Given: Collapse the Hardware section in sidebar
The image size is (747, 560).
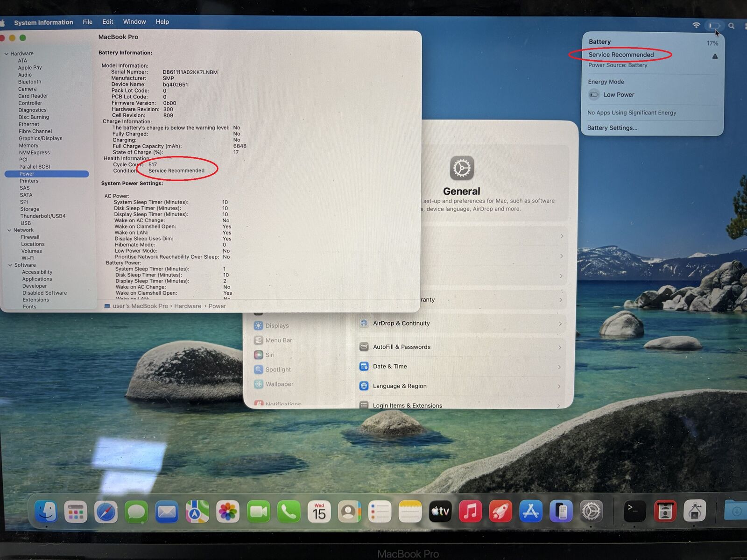Looking at the screenshot, I should point(7,54).
